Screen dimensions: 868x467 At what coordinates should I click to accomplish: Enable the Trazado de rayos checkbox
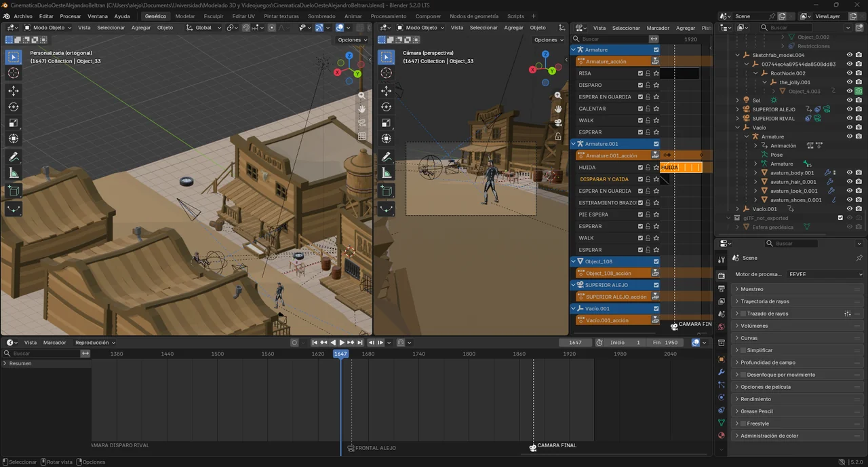coord(743,314)
